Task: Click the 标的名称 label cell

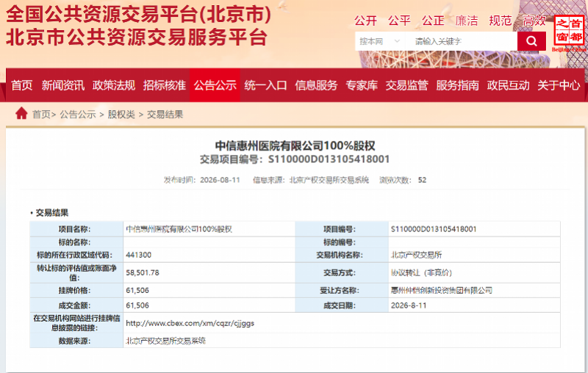Action: tap(76, 242)
